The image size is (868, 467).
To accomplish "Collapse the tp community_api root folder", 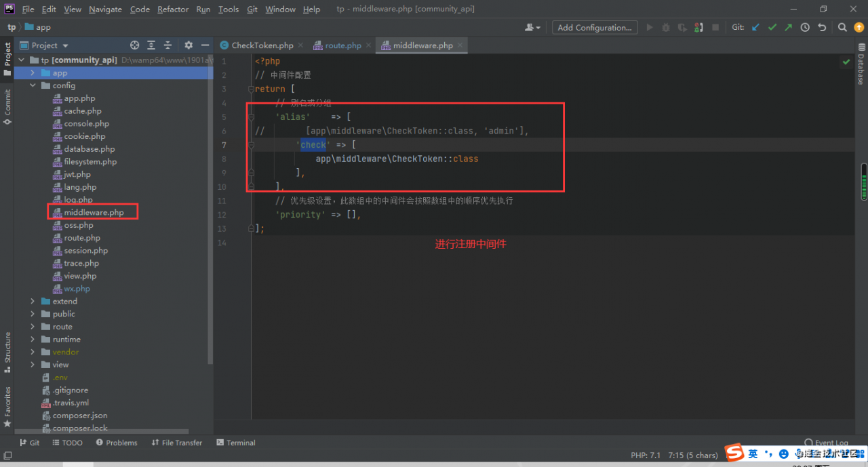I will [x=21, y=60].
